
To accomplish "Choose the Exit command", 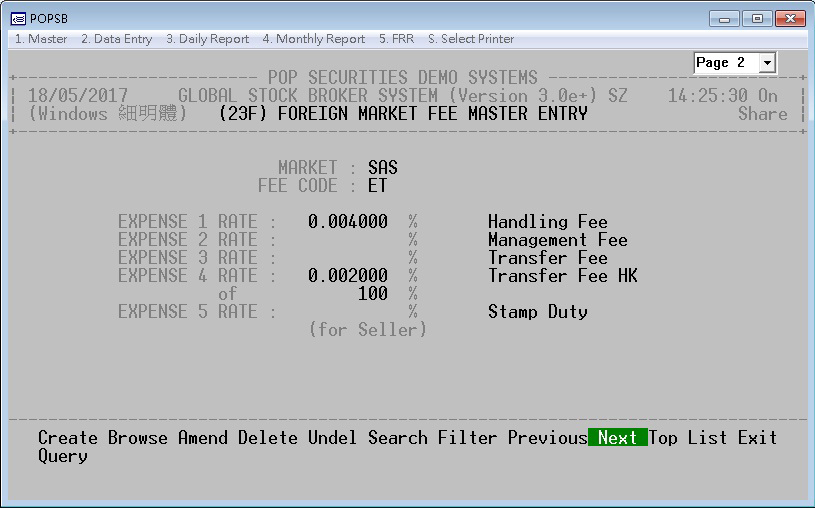I will pyautogui.click(x=757, y=438).
